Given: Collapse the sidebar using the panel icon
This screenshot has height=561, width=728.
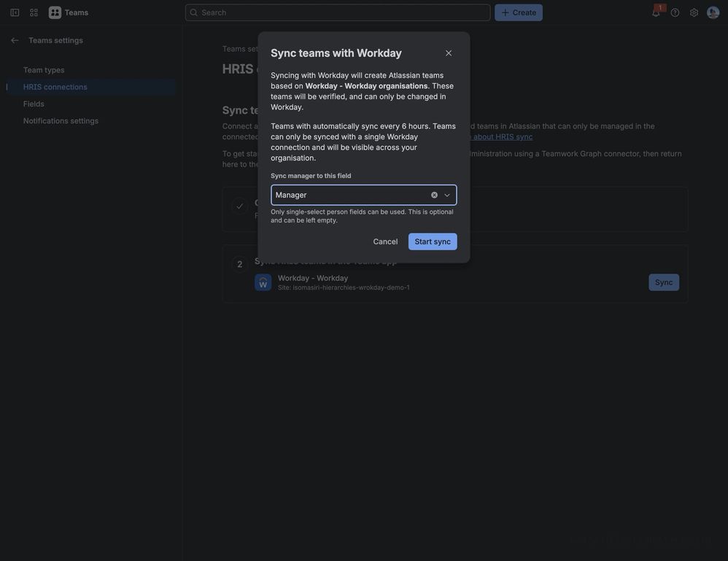Looking at the screenshot, I should pyautogui.click(x=15, y=12).
